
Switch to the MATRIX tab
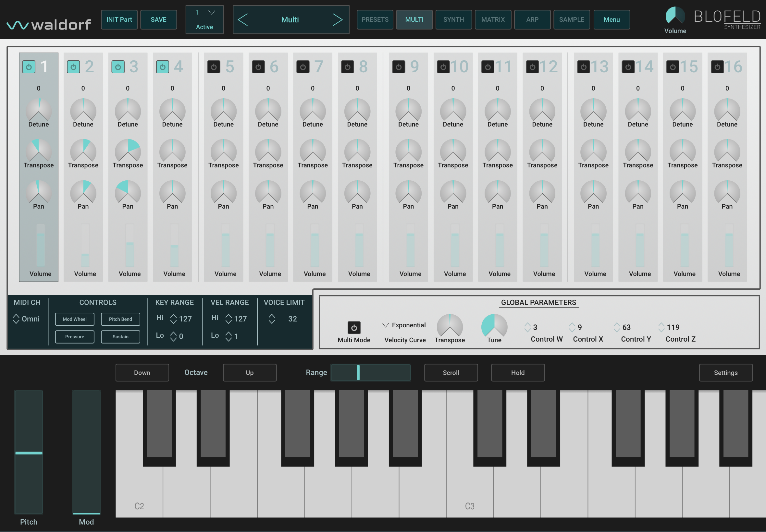point(493,20)
